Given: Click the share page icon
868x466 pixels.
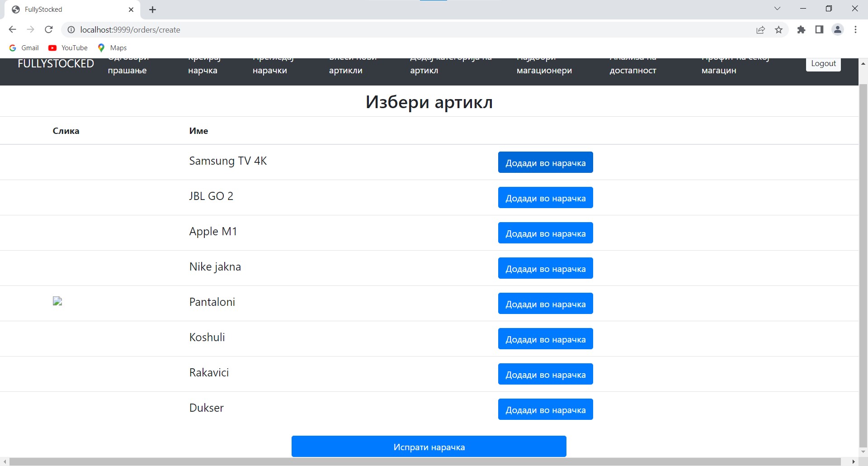Looking at the screenshot, I should (760, 30).
